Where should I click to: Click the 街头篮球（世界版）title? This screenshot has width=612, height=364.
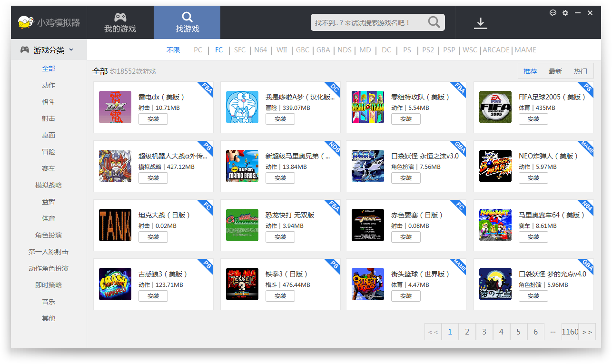(x=420, y=274)
